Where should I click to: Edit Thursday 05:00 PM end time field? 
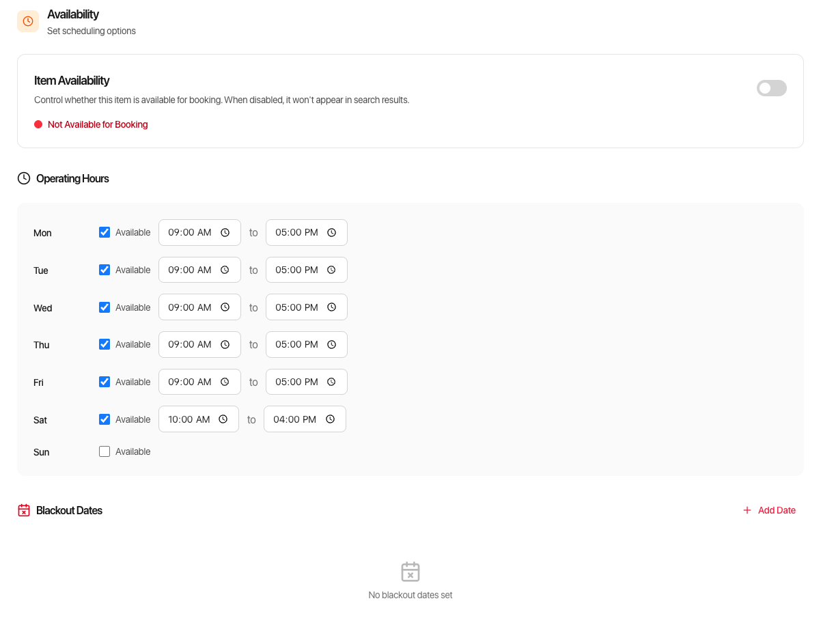pos(307,344)
